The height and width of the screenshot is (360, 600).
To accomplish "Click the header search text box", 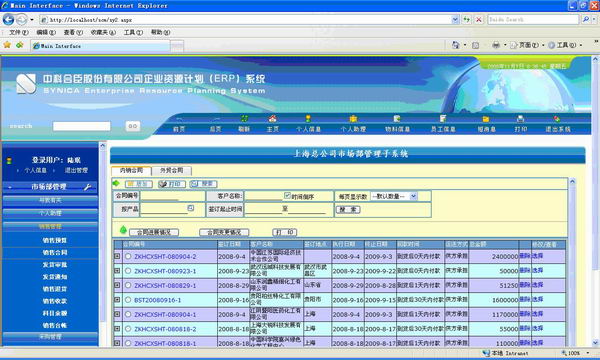I will pos(82,126).
